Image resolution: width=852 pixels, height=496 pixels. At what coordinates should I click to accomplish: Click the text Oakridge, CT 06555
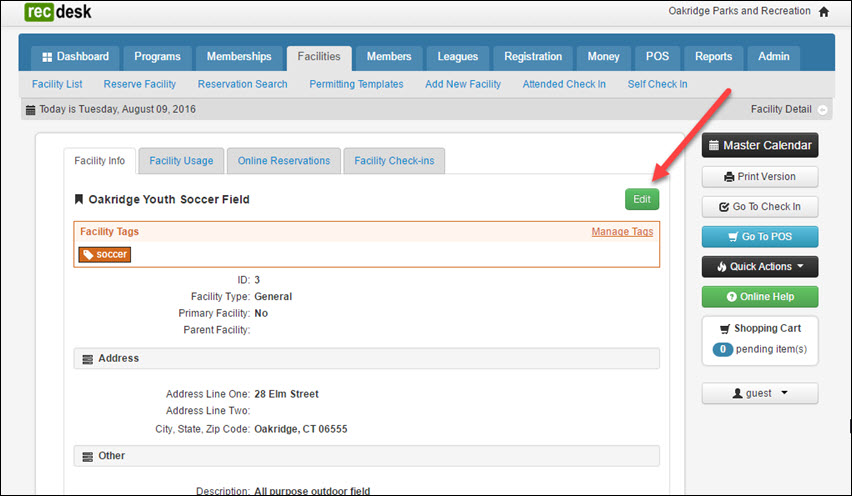click(x=300, y=429)
